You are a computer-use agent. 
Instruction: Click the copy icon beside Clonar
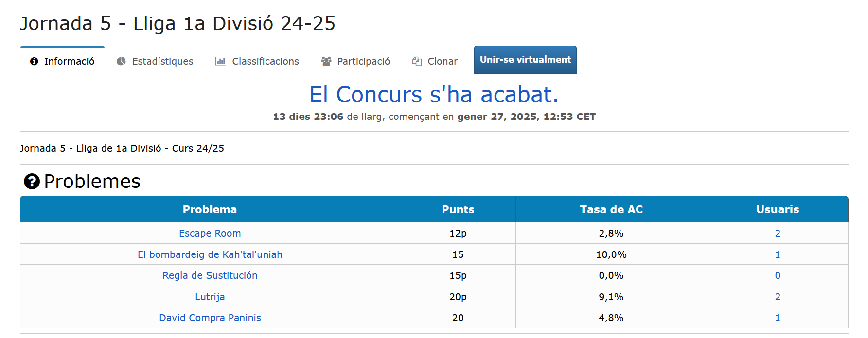coord(417,61)
